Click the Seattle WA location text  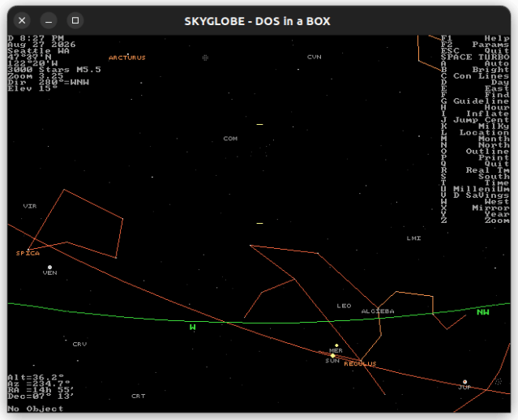coord(39,51)
